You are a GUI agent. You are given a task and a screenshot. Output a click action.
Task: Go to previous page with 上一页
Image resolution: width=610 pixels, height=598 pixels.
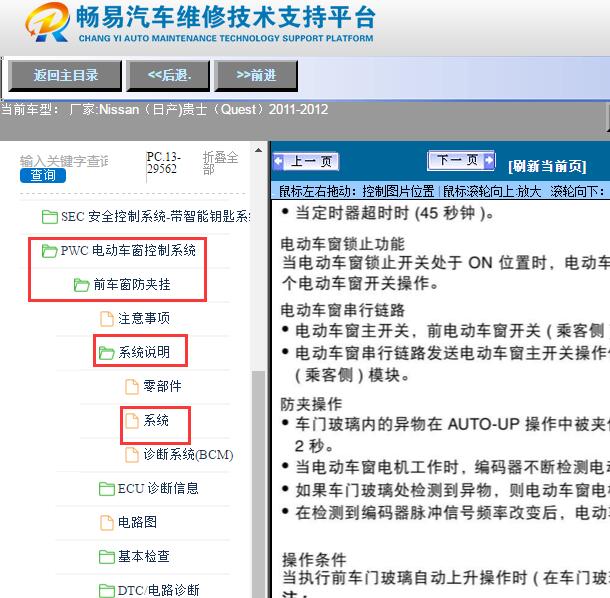point(306,161)
